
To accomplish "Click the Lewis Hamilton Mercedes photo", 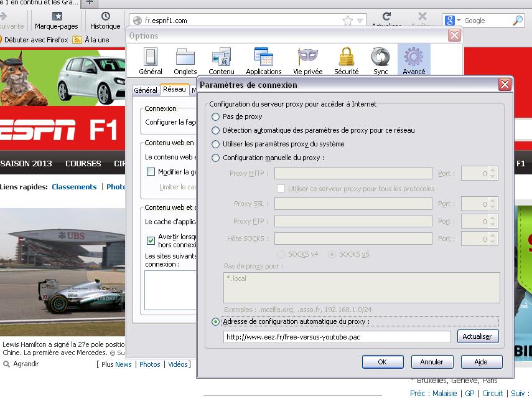I will [x=62, y=272].
